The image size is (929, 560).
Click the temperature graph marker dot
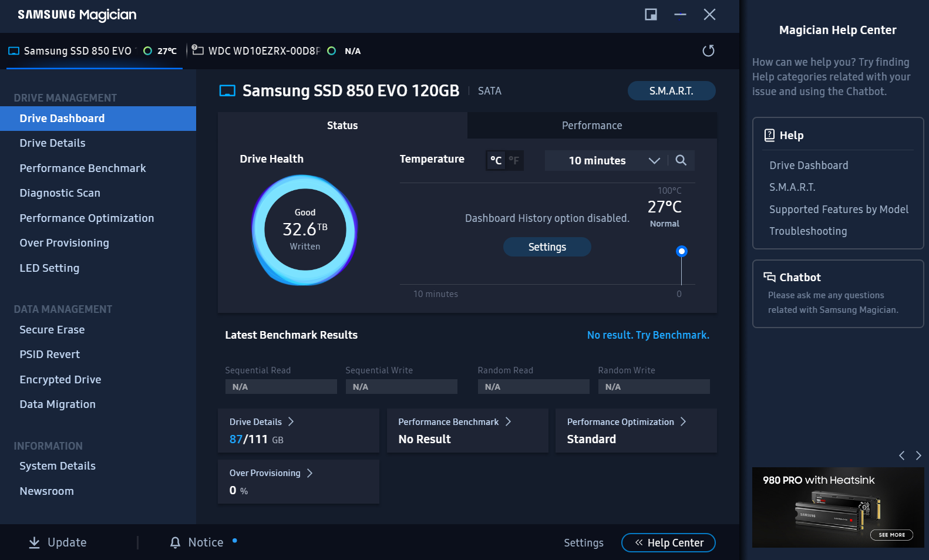681,251
